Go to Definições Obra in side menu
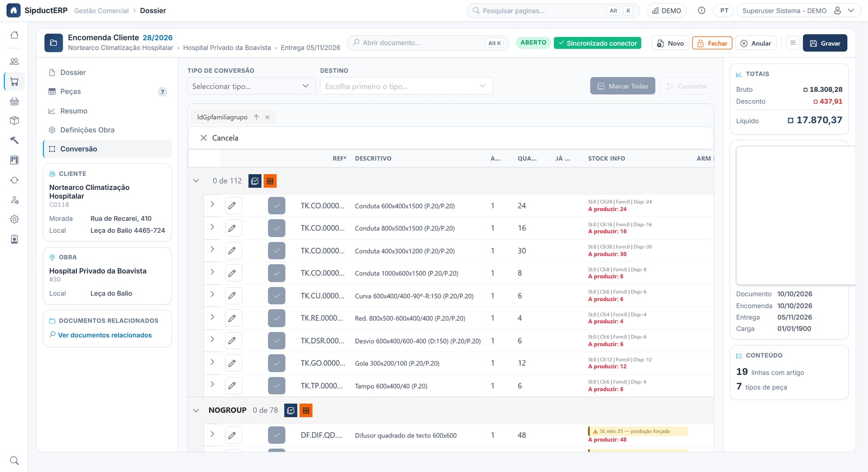Image resolution: width=868 pixels, height=472 pixels. click(107, 130)
